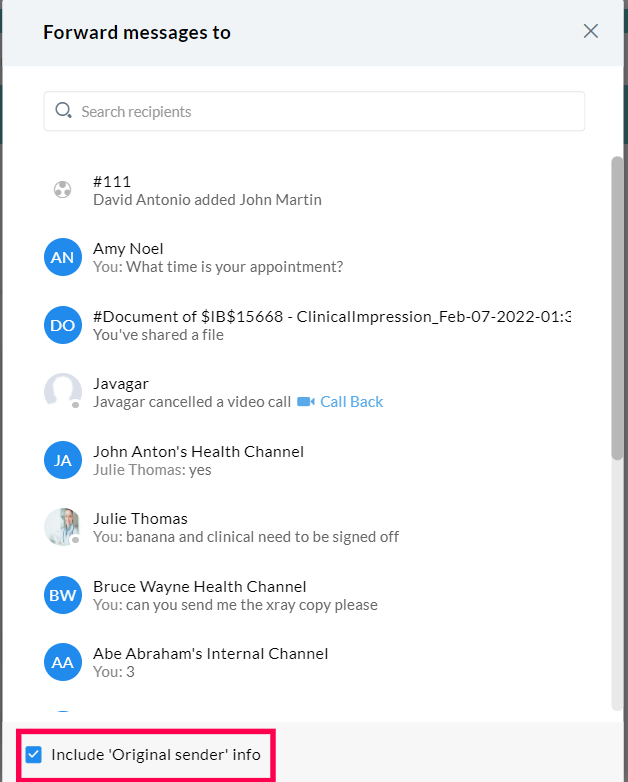Uncheck Include 'Original sender' info checkbox
The height and width of the screenshot is (782, 628).
click(34, 754)
